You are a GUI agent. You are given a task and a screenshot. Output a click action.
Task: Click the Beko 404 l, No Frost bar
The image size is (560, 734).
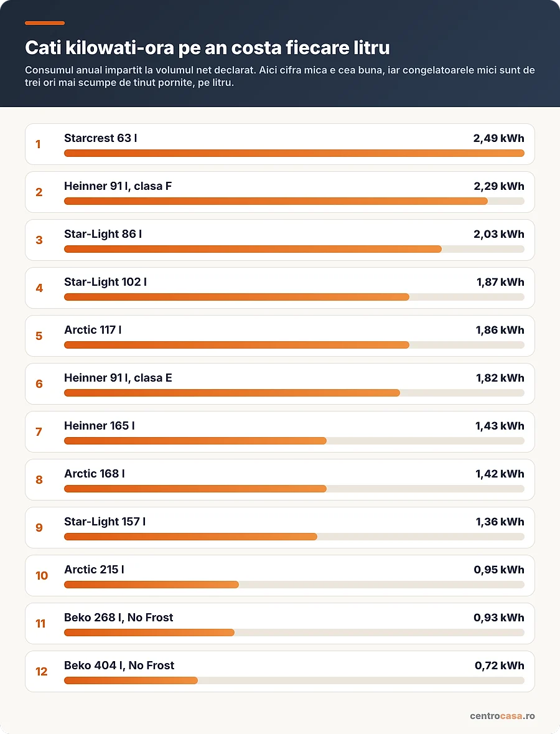pyautogui.click(x=294, y=680)
